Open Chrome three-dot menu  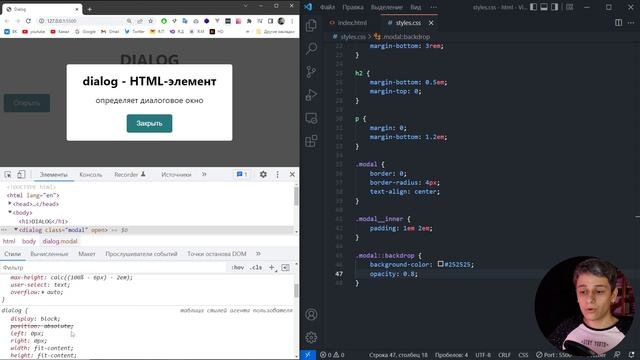[x=292, y=21]
